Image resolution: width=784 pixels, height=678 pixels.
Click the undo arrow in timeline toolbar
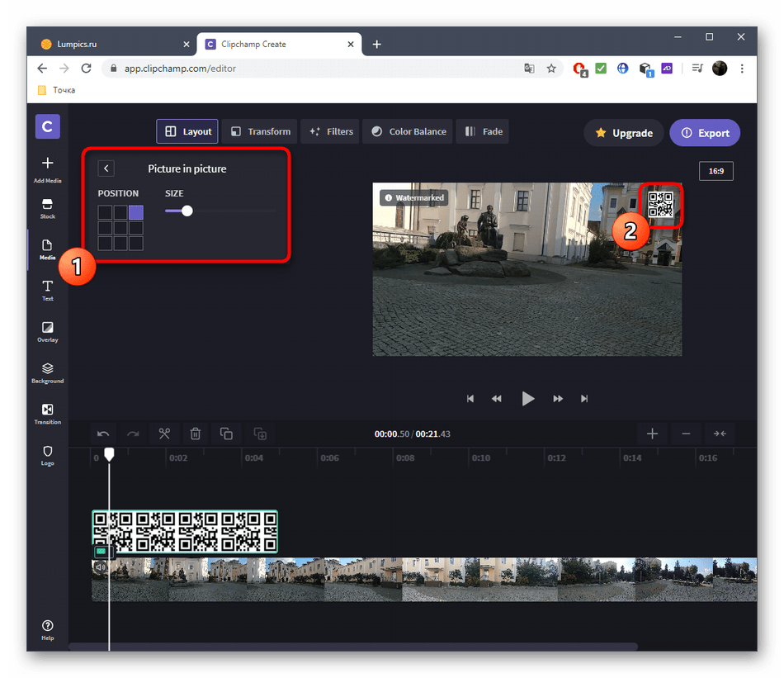coord(103,434)
